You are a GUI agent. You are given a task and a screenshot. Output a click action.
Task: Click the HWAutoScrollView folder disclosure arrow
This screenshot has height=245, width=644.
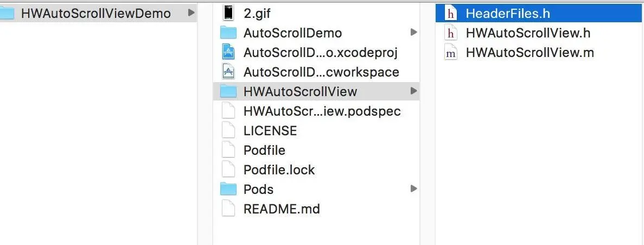tap(413, 91)
